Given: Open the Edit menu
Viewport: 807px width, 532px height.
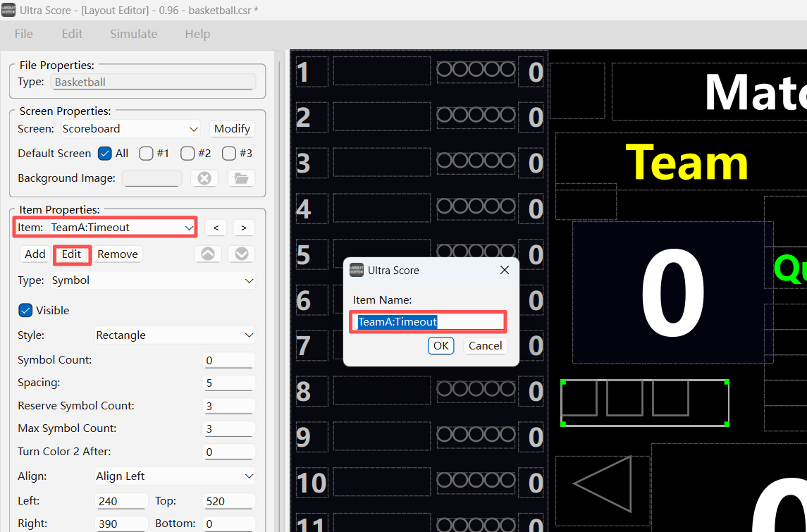Looking at the screenshot, I should click(x=72, y=34).
